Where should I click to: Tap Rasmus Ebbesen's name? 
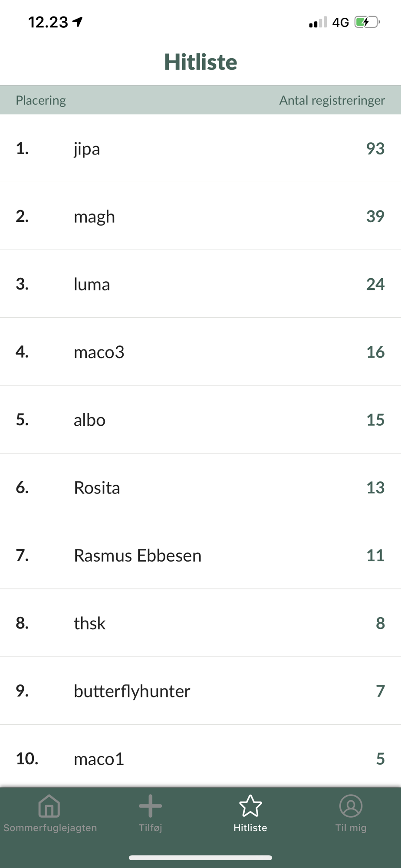(138, 556)
